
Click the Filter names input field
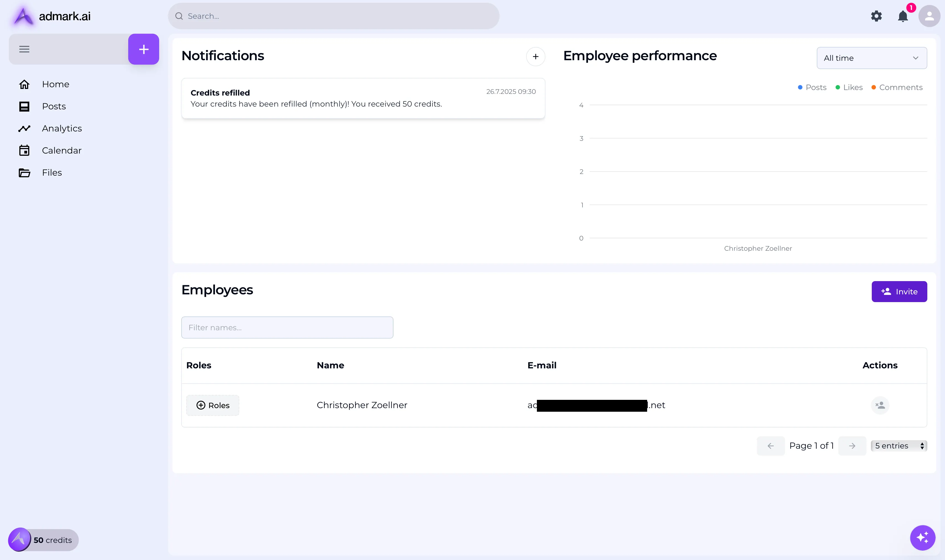point(287,327)
